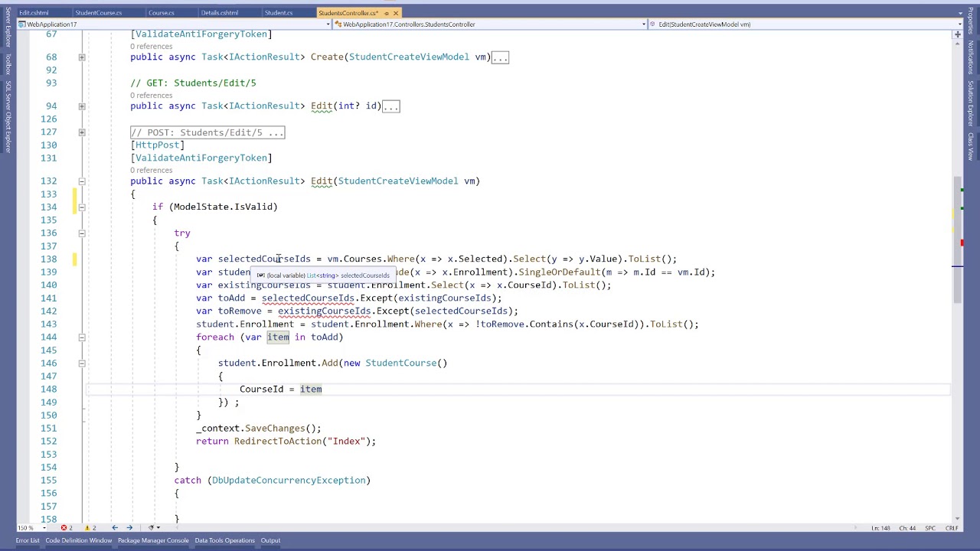Viewport: 980px width, 551px height.
Task: Click '0 references' above Edit(int? id)
Action: pyautogui.click(x=151, y=95)
